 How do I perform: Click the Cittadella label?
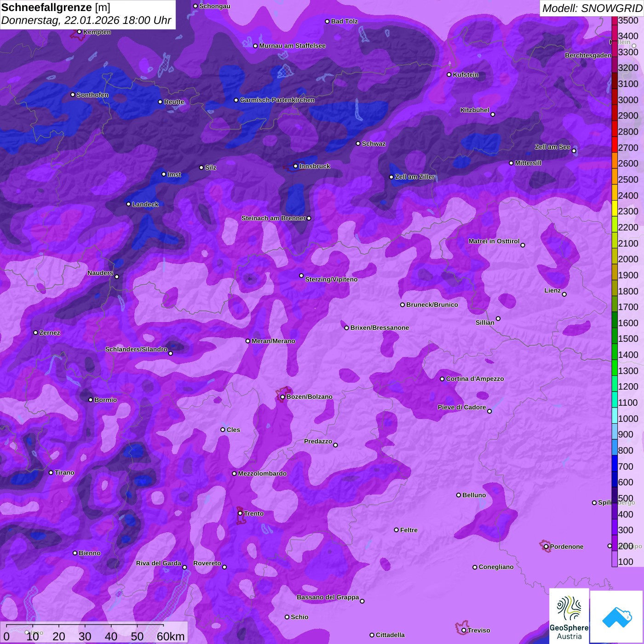tap(390, 635)
